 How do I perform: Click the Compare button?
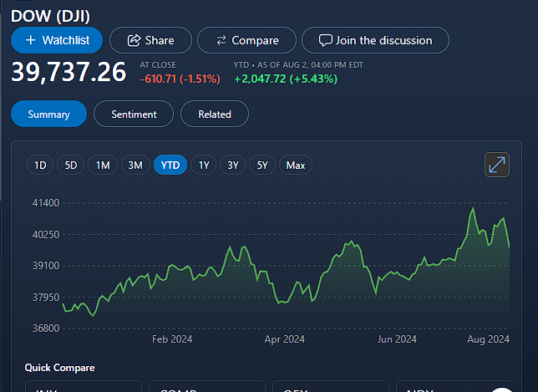[246, 40]
